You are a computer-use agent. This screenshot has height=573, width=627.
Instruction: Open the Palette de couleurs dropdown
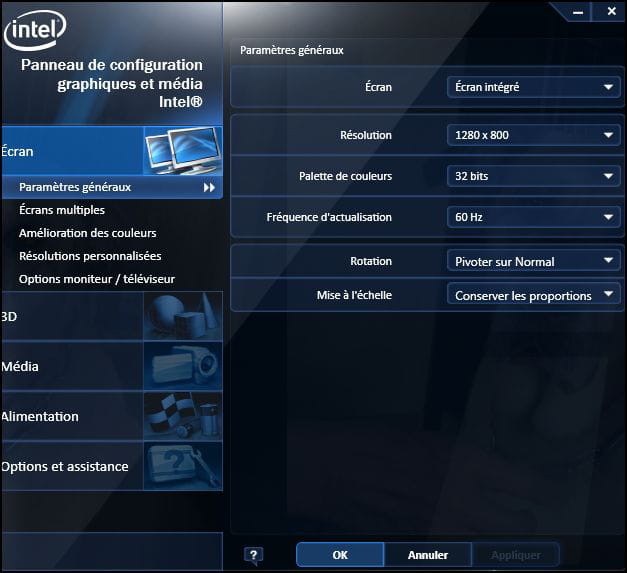[533, 176]
